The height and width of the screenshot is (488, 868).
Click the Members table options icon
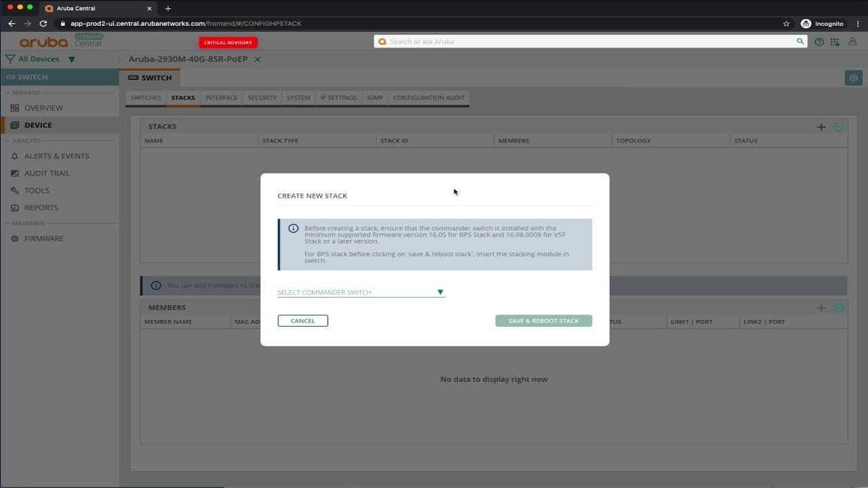(x=839, y=308)
